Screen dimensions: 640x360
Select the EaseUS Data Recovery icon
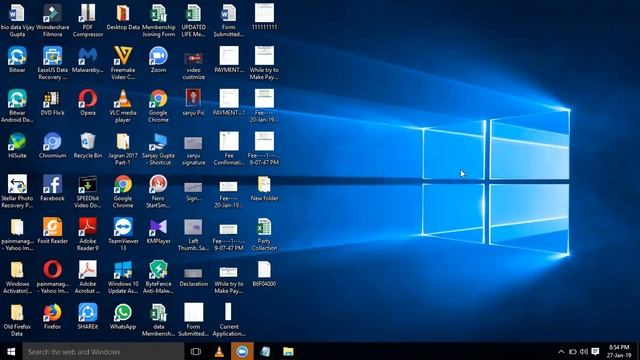tap(53, 63)
